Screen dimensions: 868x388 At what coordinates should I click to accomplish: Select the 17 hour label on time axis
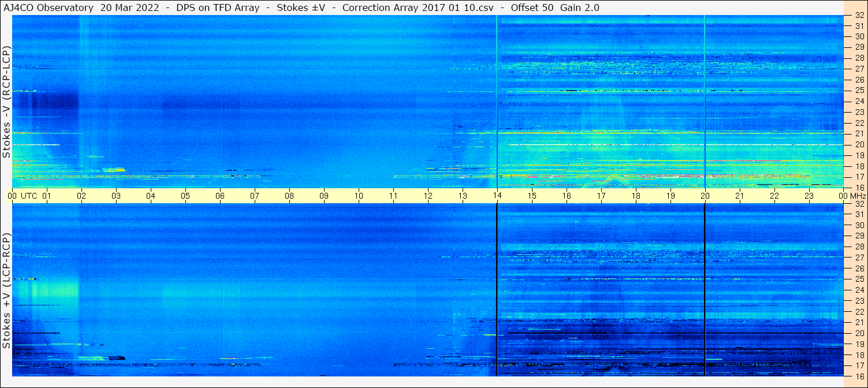[x=601, y=196]
